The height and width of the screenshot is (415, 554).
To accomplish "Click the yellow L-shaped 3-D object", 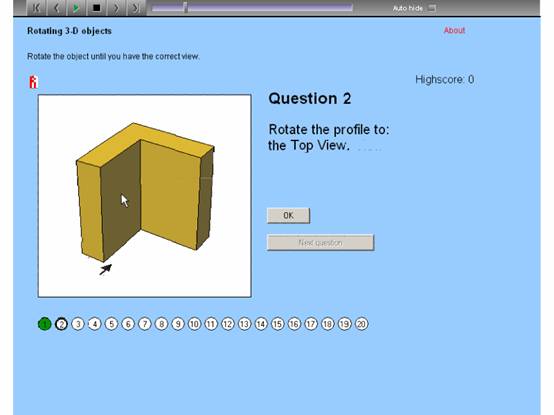I will (145, 192).
